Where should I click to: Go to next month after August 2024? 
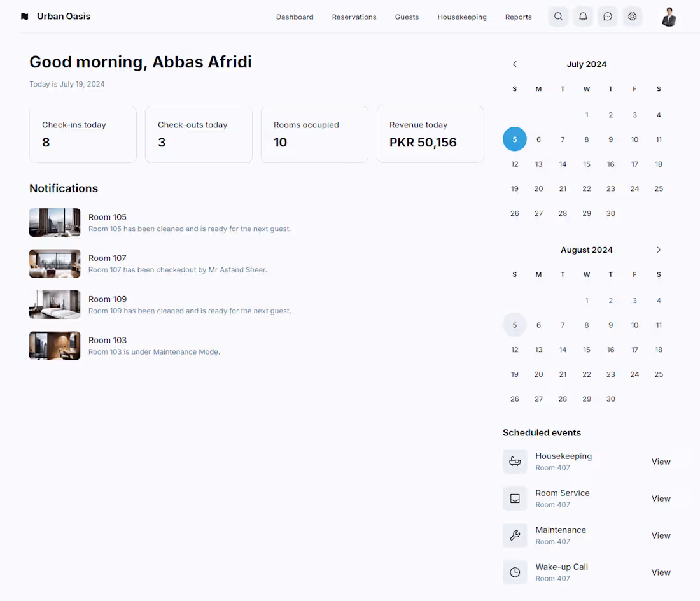(x=659, y=250)
